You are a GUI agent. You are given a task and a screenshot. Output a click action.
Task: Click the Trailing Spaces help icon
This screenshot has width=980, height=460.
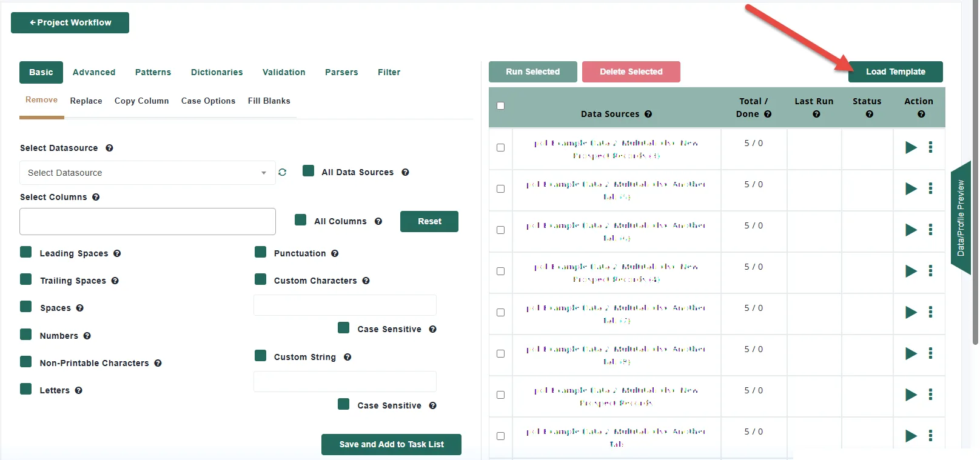point(115,281)
